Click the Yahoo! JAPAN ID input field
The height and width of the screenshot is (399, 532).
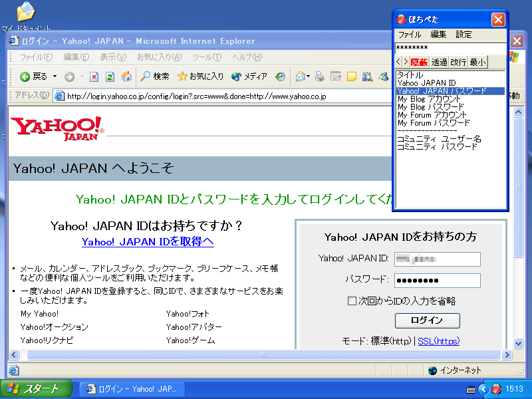click(438, 259)
